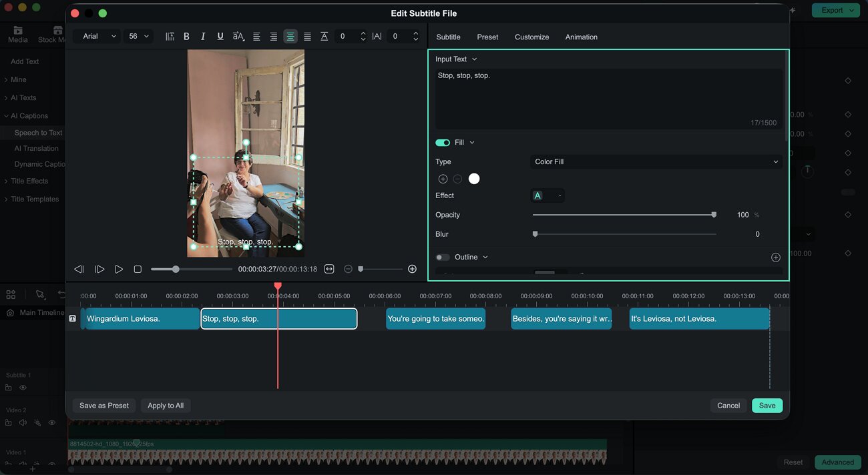Click the white fill color swatch
The height and width of the screenshot is (475, 868).
click(x=474, y=179)
